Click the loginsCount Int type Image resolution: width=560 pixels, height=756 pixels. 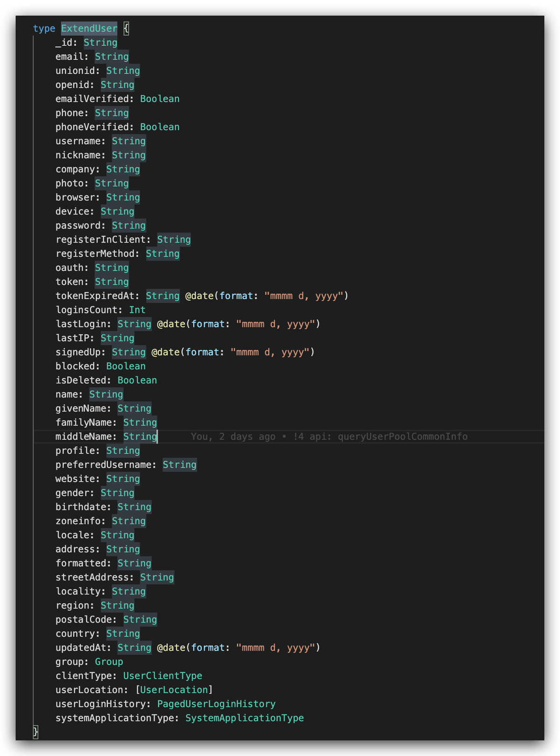click(x=137, y=310)
